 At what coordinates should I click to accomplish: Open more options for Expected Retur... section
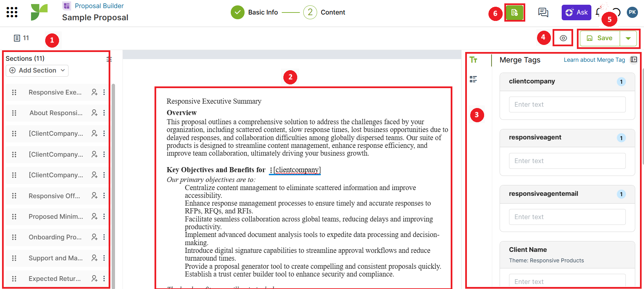tap(104, 279)
